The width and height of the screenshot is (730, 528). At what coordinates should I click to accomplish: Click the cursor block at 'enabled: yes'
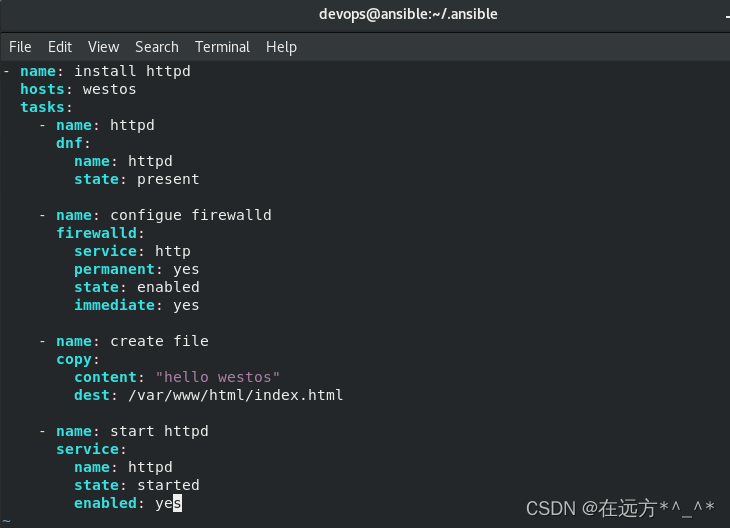coord(177,503)
